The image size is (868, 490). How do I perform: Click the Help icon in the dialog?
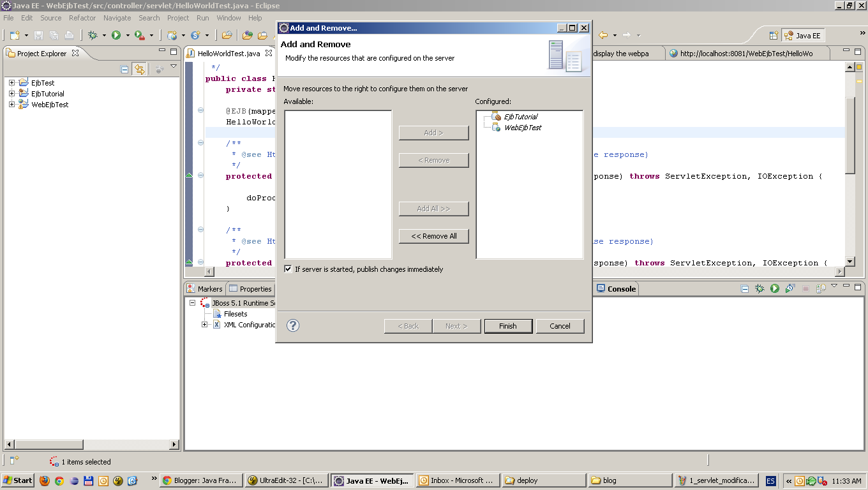[x=293, y=326]
